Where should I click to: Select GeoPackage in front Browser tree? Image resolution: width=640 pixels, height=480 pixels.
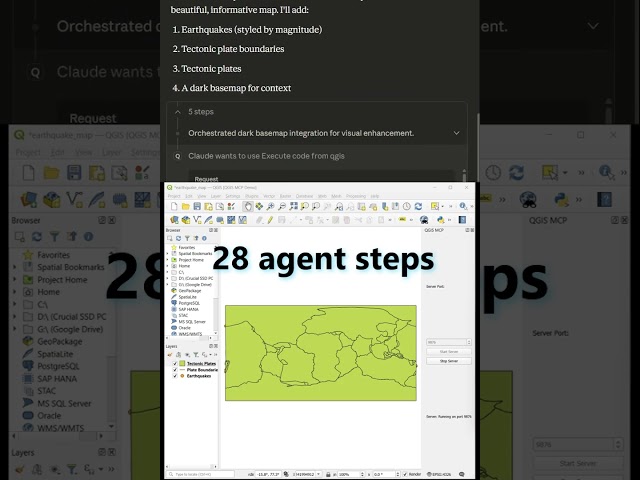click(190, 291)
